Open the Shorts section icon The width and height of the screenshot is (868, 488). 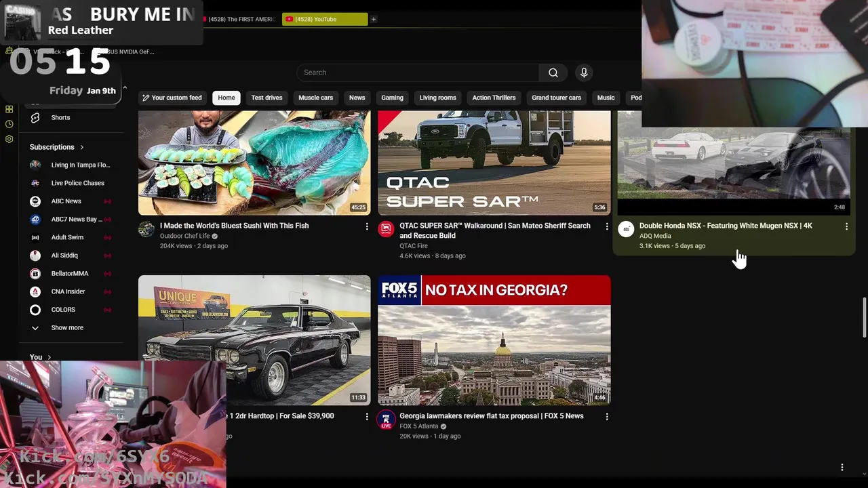pos(35,117)
